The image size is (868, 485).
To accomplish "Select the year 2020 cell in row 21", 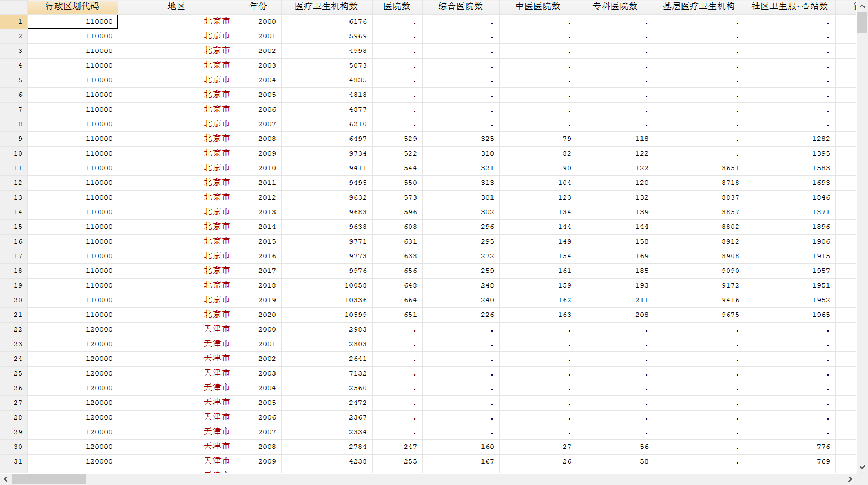I will point(259,315).
